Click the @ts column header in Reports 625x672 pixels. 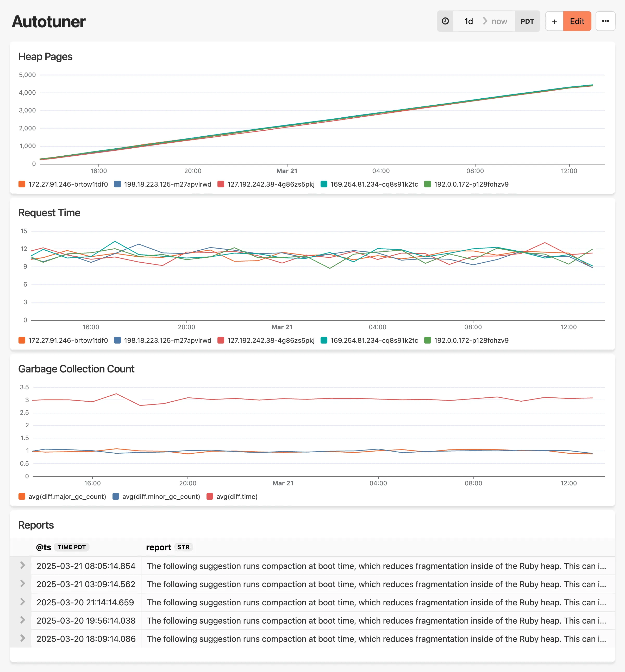pos(43,547)
